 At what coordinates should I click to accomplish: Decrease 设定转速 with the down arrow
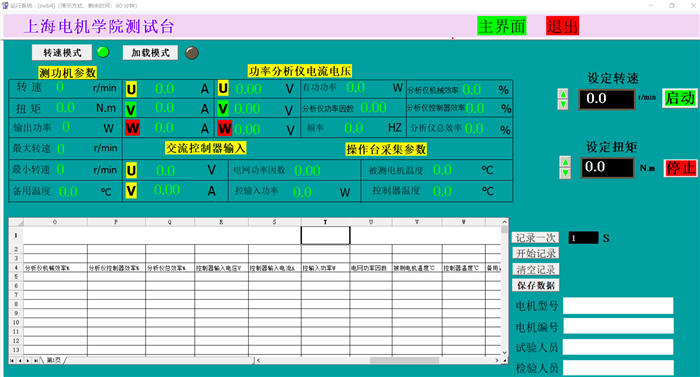563,104
